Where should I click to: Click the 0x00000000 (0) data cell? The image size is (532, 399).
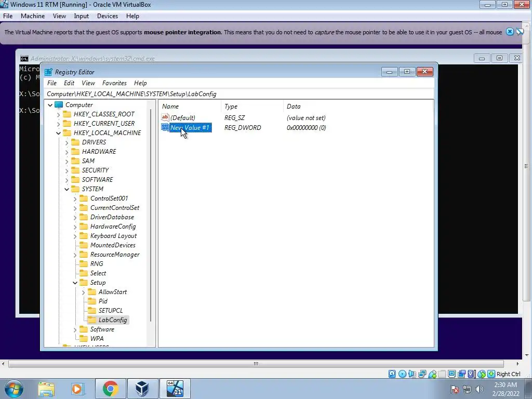click(306, 128)
